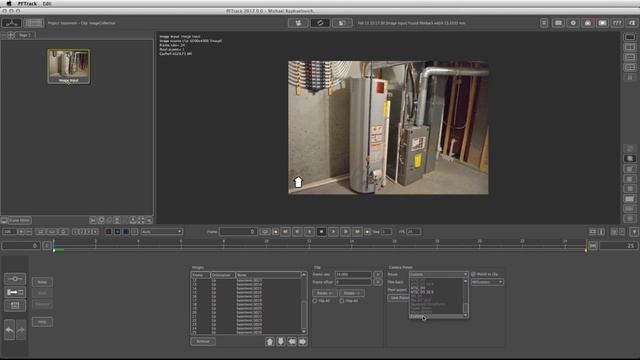This screenshot has height=360, width=640.
Task: Click the gear preferences icon in top-right toolbar
Action: [573, 23]
